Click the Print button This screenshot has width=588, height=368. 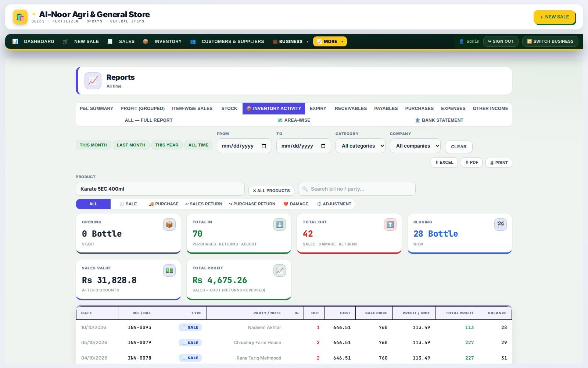[x=499, y=163]
